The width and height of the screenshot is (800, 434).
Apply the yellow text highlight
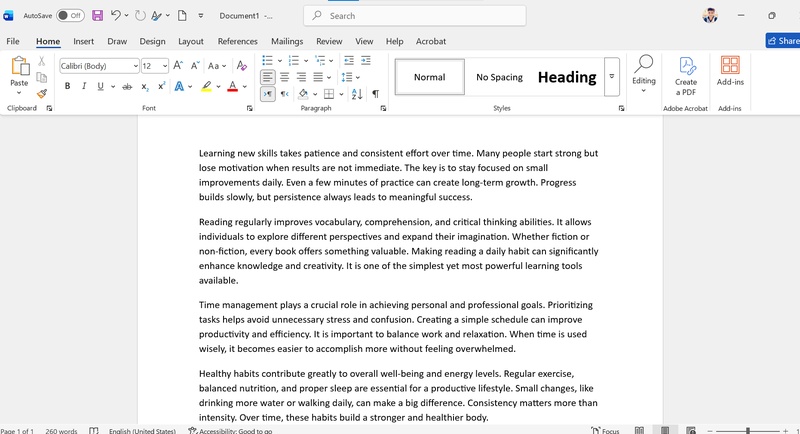(206, 87)
